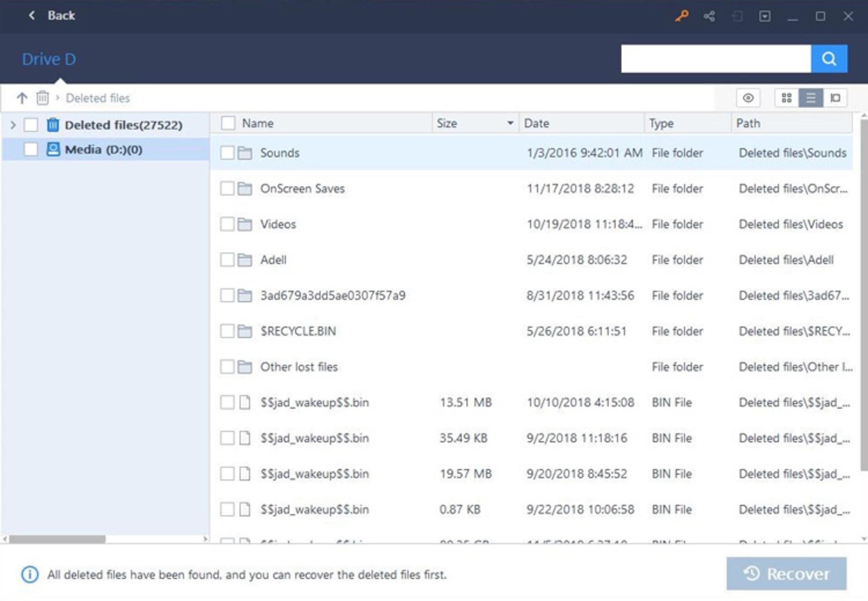The image size is (868, 601).
Task: Check the Sounds folder checkbox
Action: [x=227, y=153]
